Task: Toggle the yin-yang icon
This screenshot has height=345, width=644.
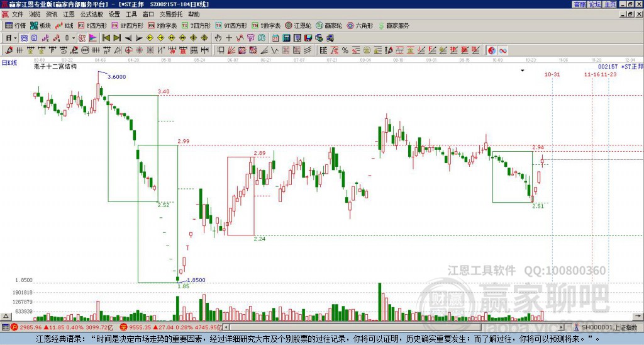Action: 492,50
